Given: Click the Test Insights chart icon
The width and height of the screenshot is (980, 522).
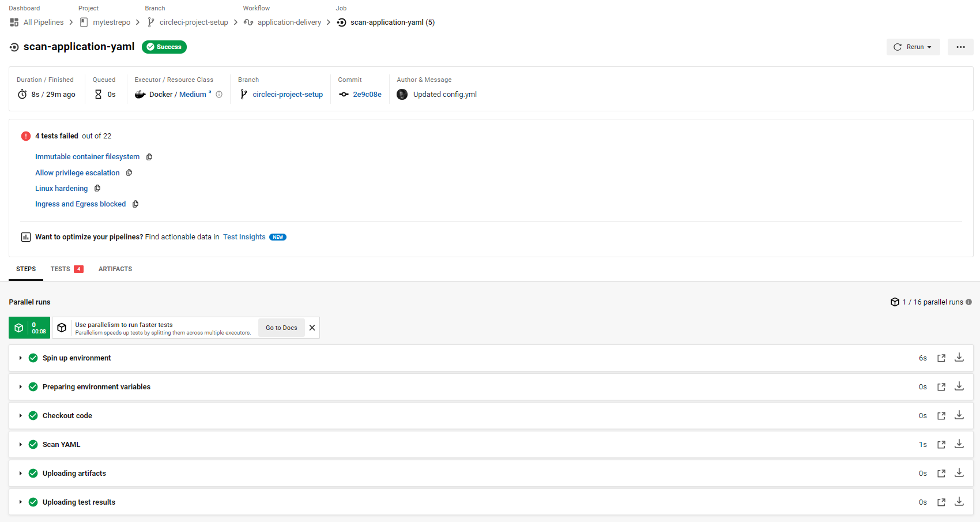Looking at the screenshot, I should [26, 237].
